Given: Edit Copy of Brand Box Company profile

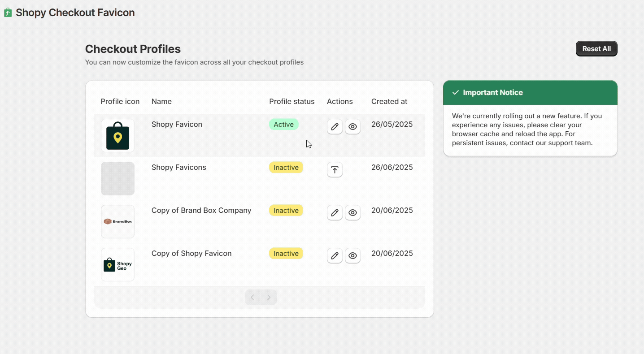Looking at the screenshot, I should tap(335, 213).
